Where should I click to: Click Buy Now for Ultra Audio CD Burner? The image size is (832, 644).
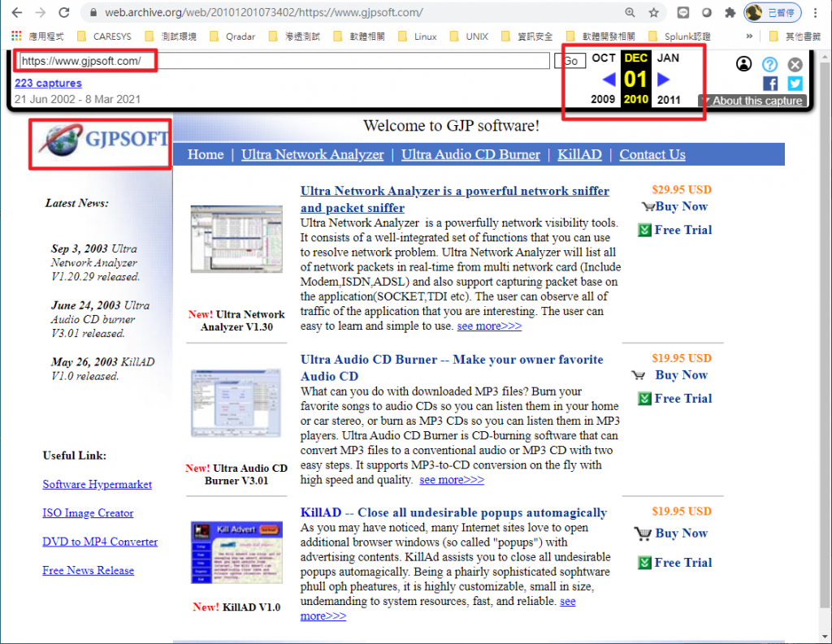[682, 375]
